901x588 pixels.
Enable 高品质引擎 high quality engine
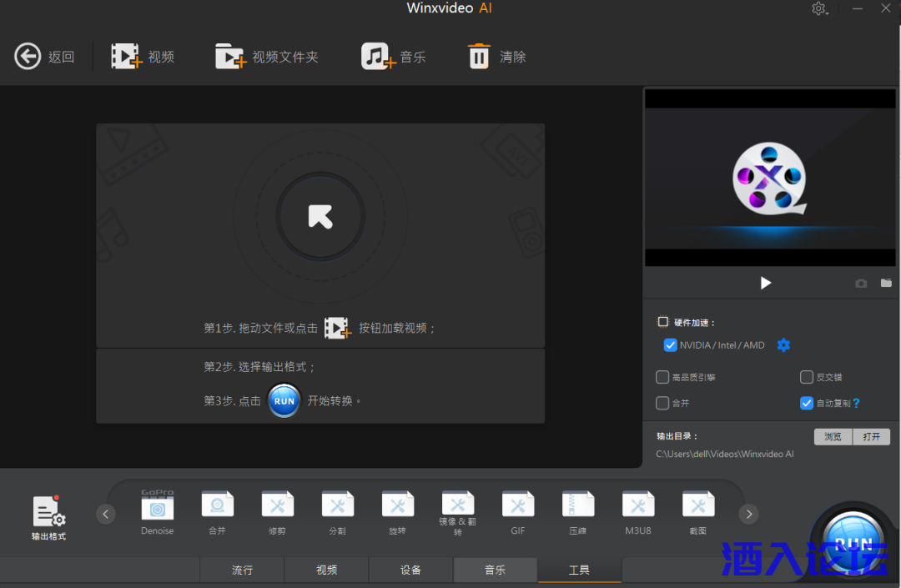(x=663, y=376)
